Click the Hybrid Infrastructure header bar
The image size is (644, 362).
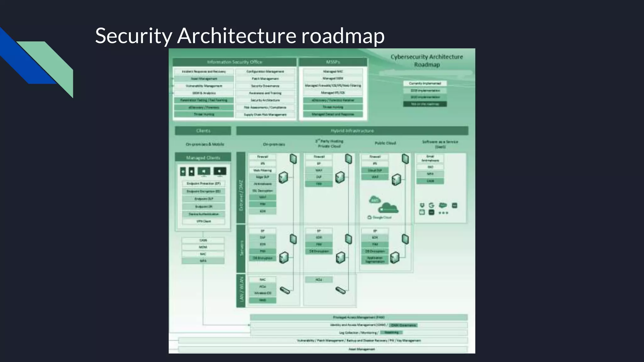click(x=352, y=131)
